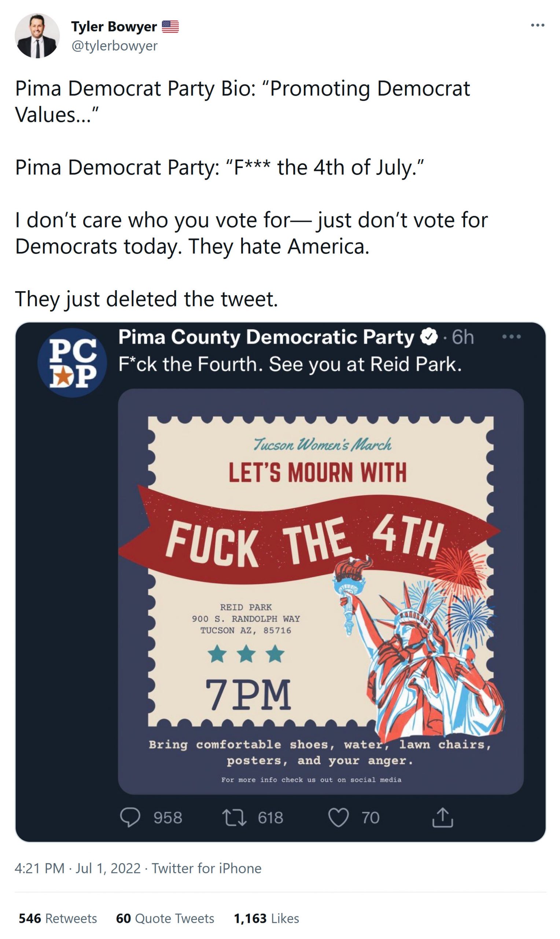Open Pima County Democratic Party profile name
This screenshot has width=560, height=939.
tap(266, 337)
